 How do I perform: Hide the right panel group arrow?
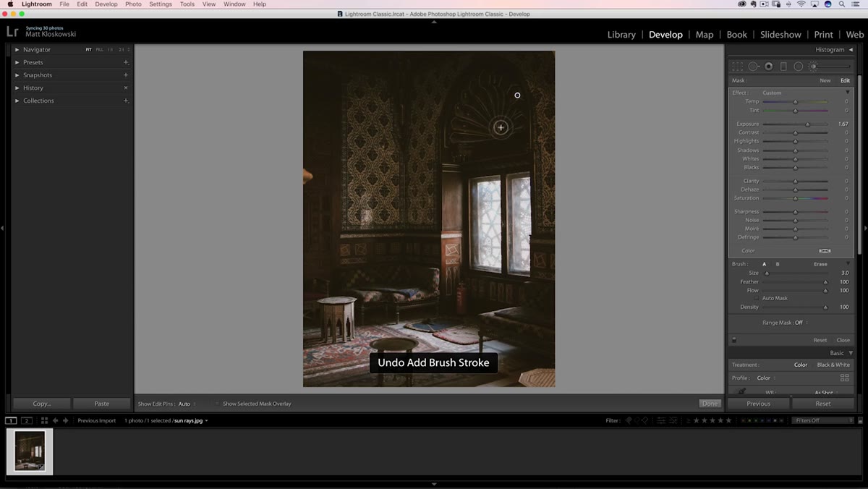(865, 229)
